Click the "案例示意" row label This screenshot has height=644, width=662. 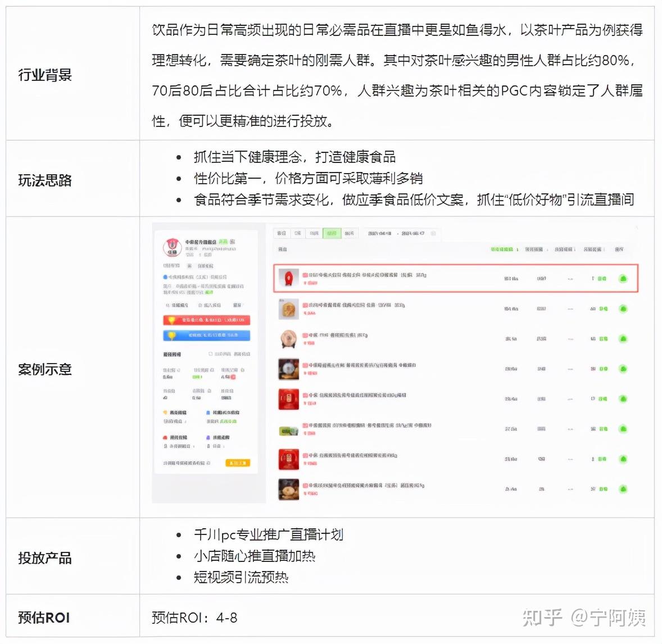pyautogui.click(x=45, y=369)
